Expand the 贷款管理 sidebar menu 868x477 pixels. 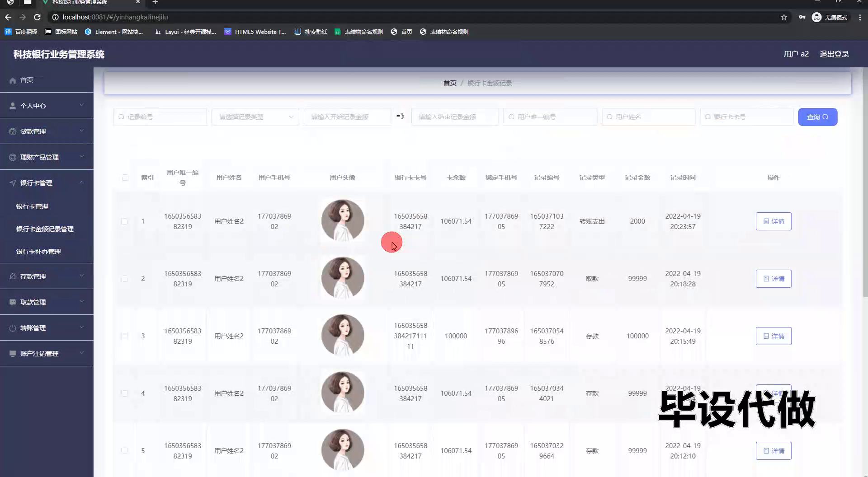coord(47,131)
